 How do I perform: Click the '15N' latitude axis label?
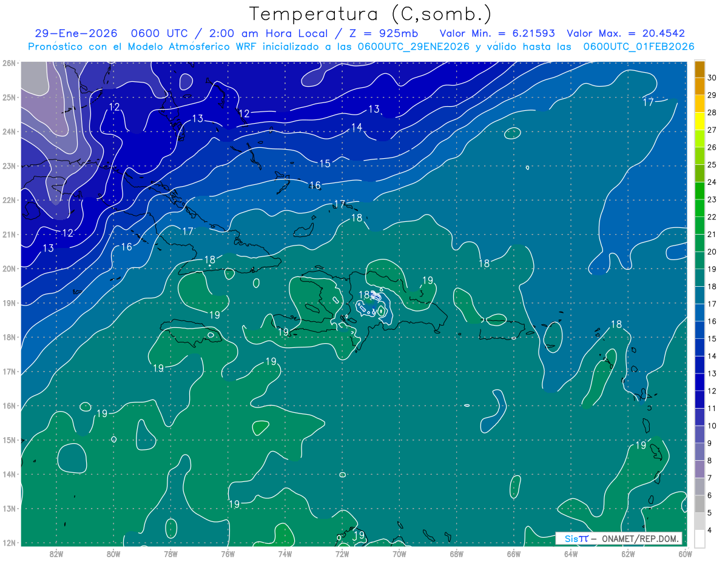(x=8, y=440)
